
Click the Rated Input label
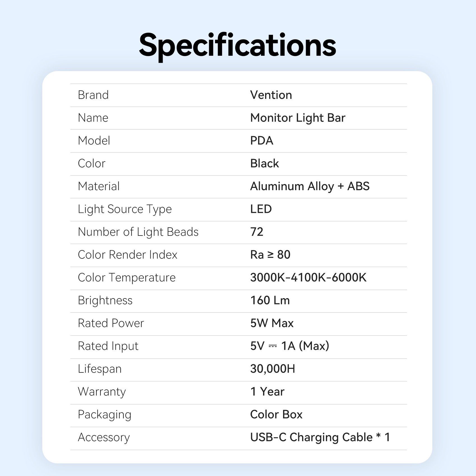(108, 346)
